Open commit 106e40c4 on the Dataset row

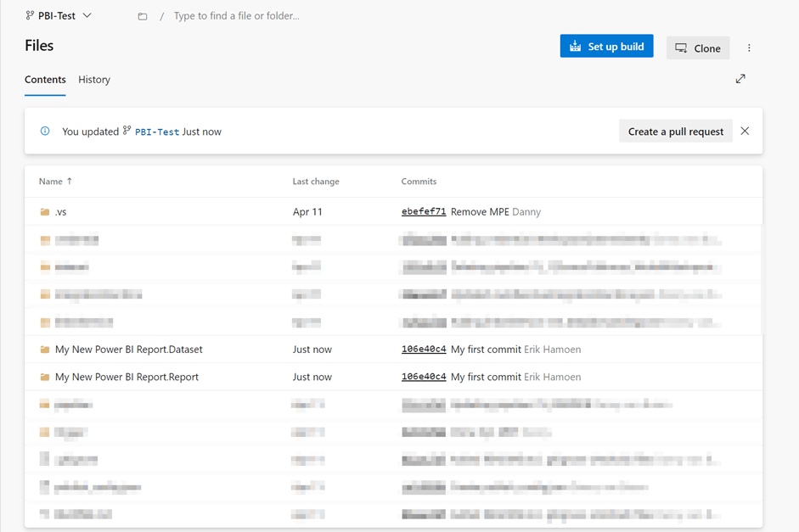[423, 350]
